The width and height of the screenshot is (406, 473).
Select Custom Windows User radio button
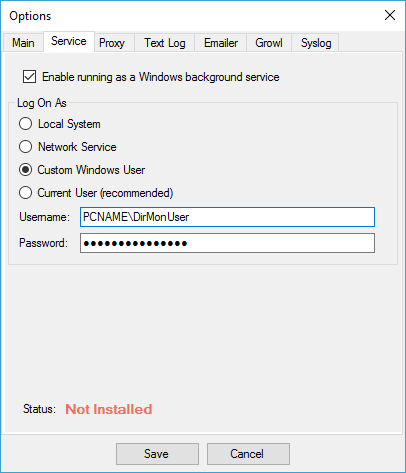[x=26, y=170]
